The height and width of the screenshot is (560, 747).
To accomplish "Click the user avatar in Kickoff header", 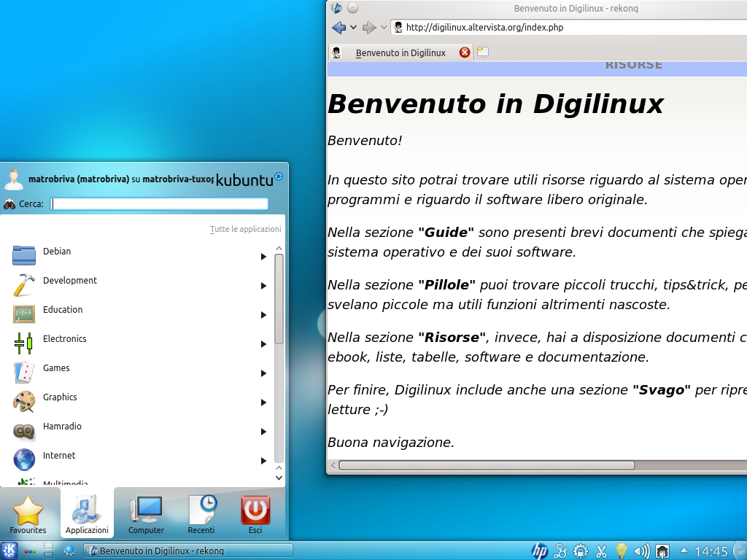I will click(x=13, y=180).
